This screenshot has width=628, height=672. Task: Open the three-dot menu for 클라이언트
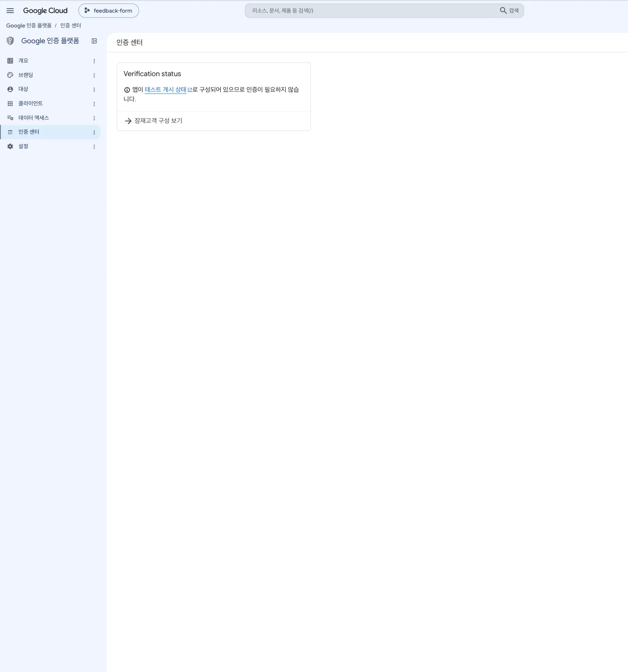[94, 104]
